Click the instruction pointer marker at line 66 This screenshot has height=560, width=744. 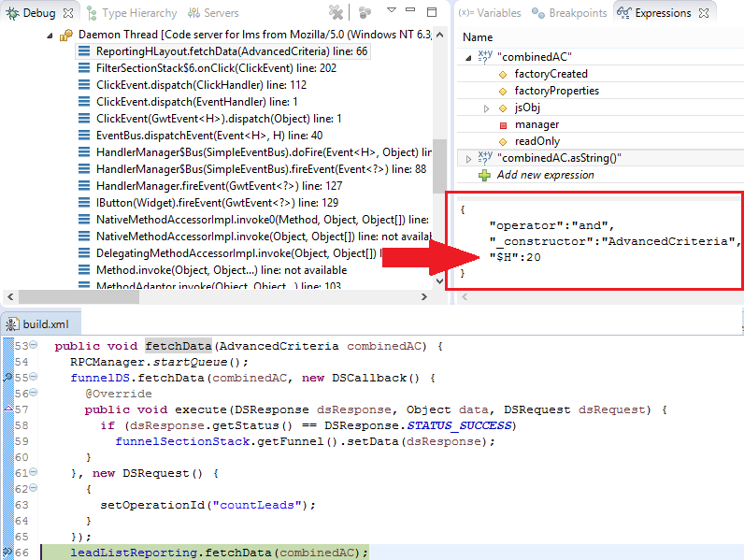[7, 553]
